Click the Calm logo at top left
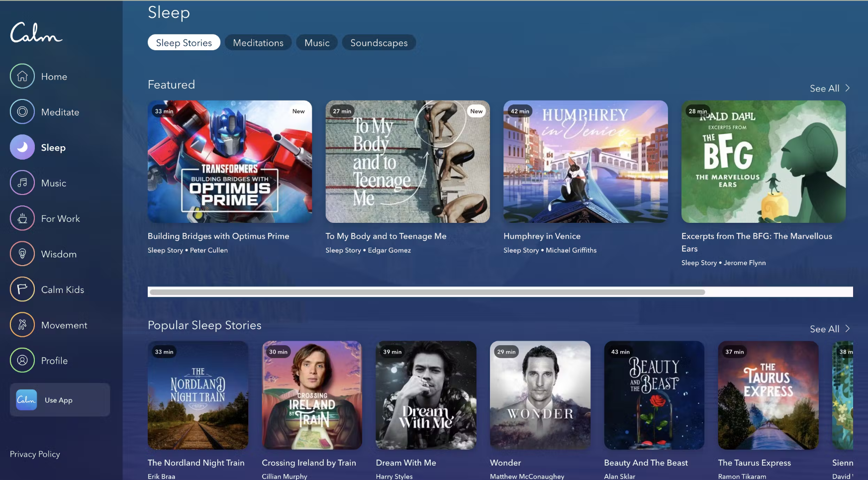This screenshot has width=868, height=480. (36, 33)
